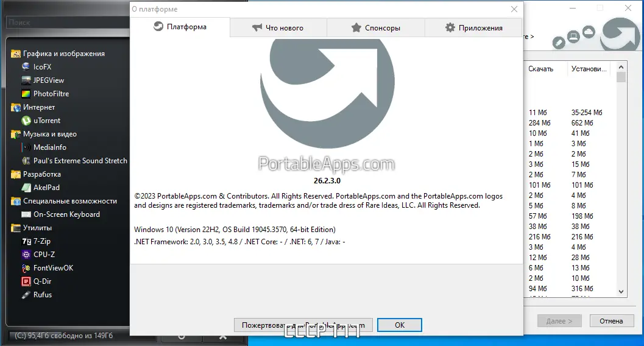This screenshot has height=346, width=644.
Task: Collapse the Графика и изображения category
Action: [x=58, y=54]
